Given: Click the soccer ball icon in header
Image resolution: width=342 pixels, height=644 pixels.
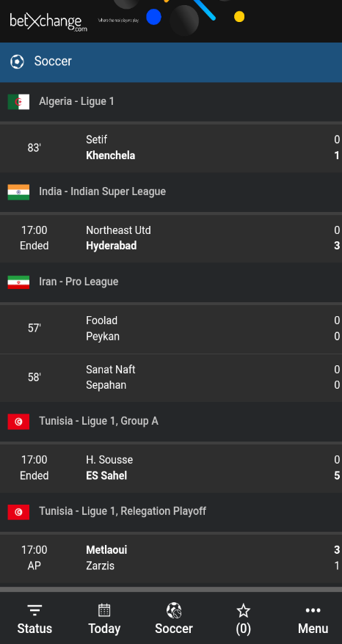Looking at the screenshot, I should coord(17,62).
